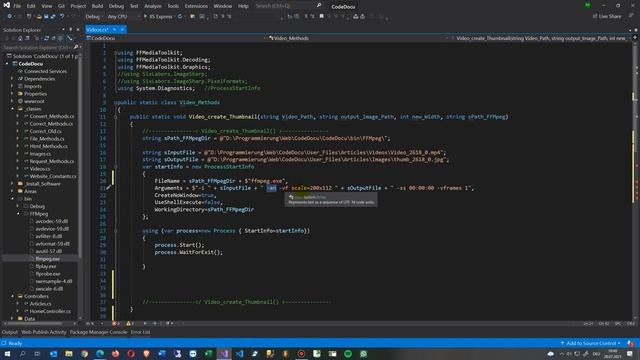Collapse the Controllers folder

click(12, 296)
